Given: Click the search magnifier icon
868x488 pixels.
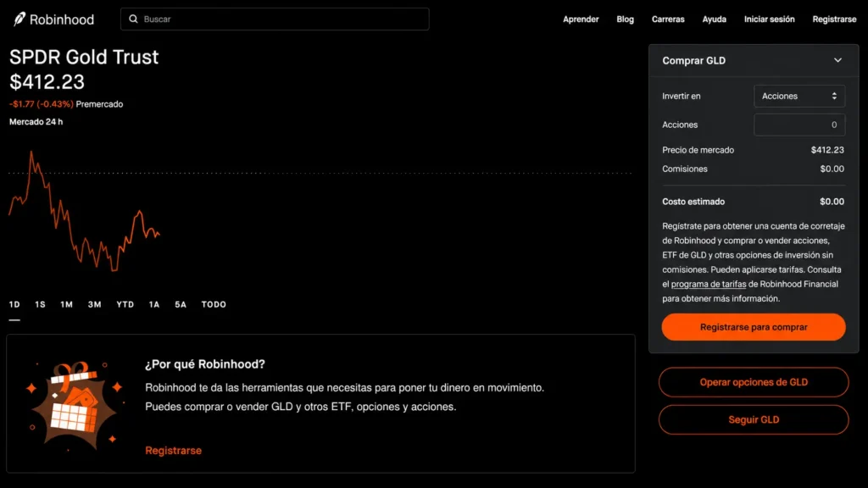Looking at the screenshot, I should [133, 19].
